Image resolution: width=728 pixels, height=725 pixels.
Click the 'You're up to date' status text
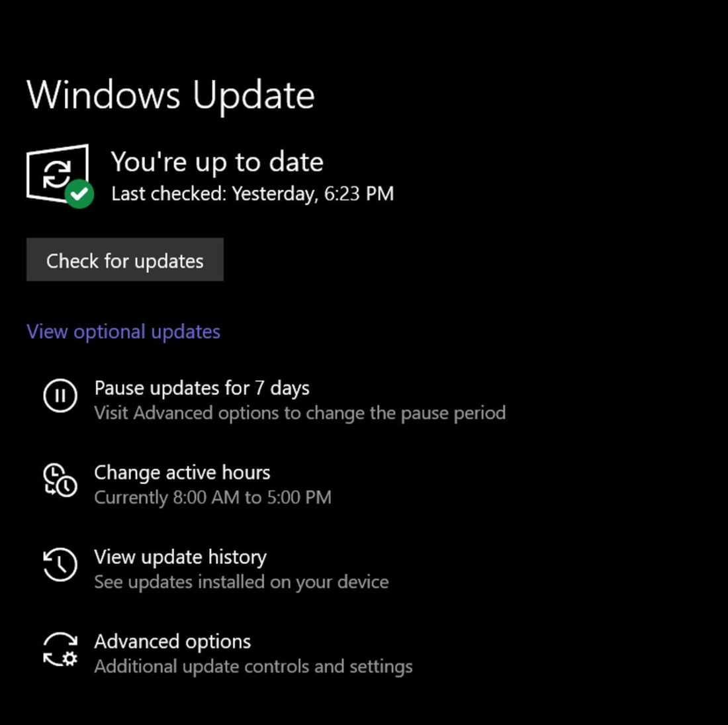click(217, 162)
